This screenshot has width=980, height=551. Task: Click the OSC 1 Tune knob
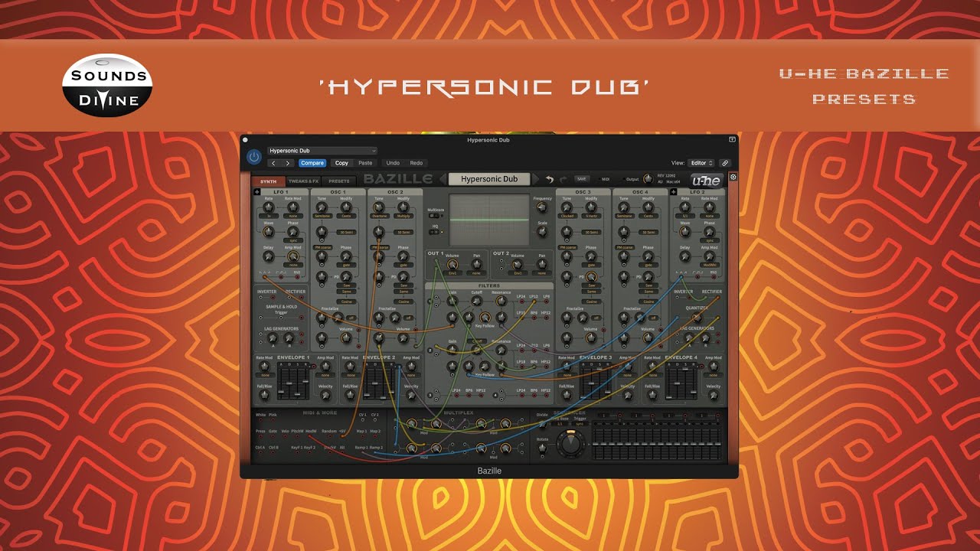pyautogui.click(x=322, y=207)
